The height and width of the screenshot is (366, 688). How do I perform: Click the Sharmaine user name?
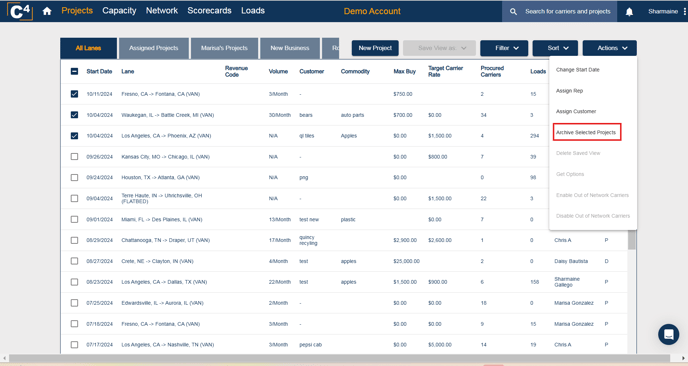click(x=663, y=11)
